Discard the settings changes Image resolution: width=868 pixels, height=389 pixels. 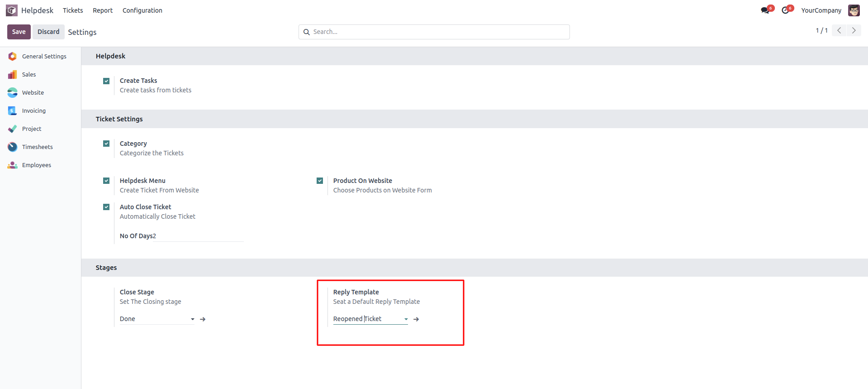(x=48, y=32)
